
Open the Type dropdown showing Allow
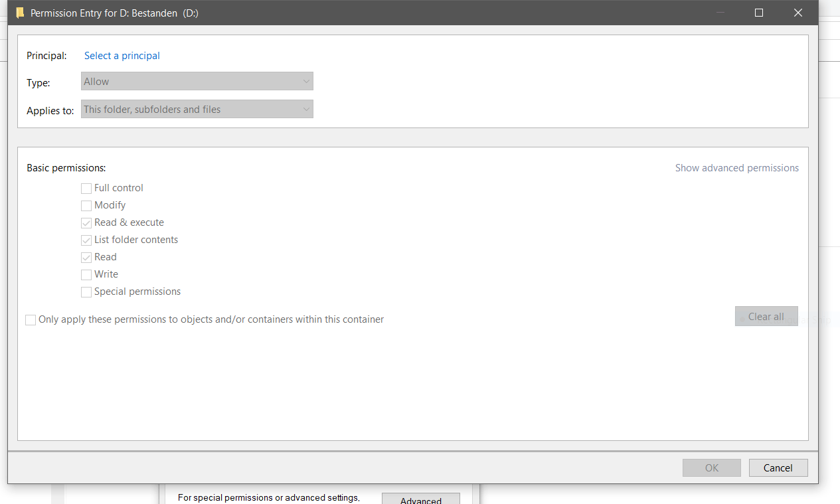tap(197, 80)
